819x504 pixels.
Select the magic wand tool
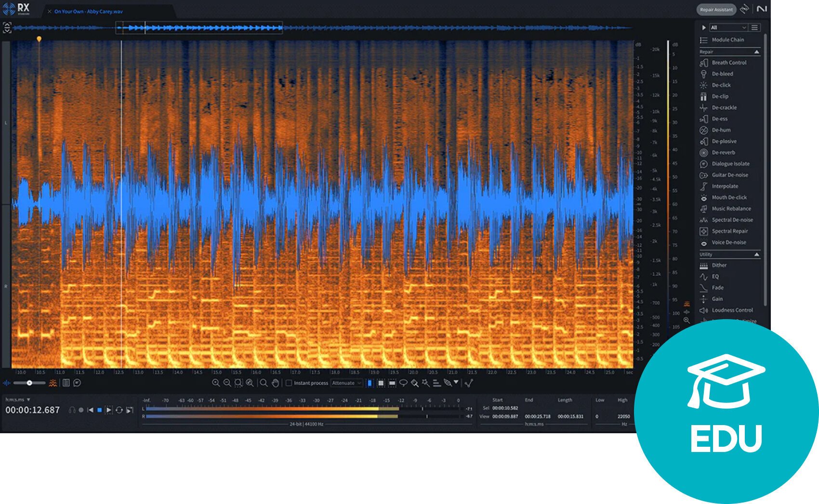[x=425, y=383]
